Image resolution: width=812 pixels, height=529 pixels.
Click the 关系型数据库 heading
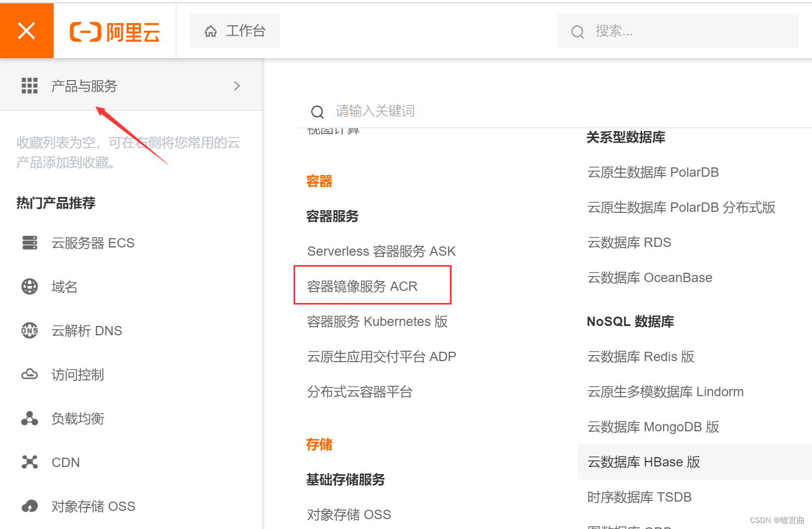626,137
